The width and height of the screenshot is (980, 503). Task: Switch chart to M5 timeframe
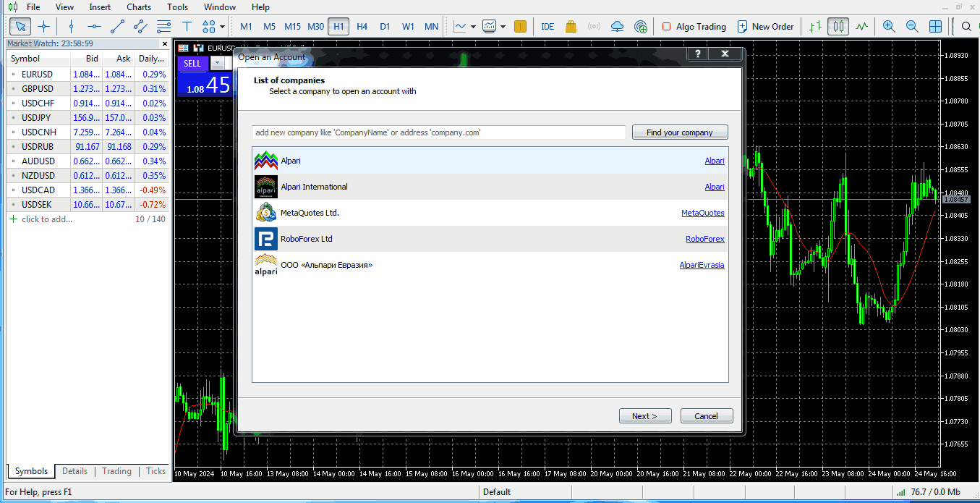[x=269, y=27]
